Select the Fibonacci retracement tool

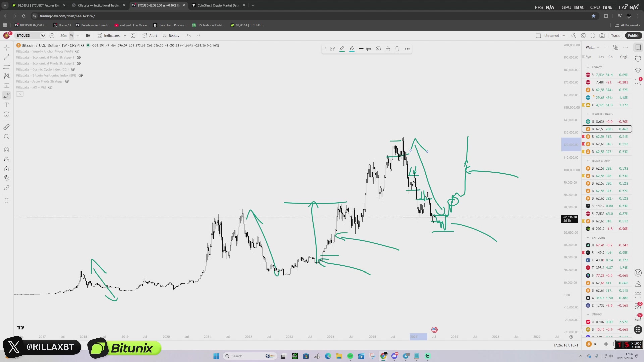6,67
